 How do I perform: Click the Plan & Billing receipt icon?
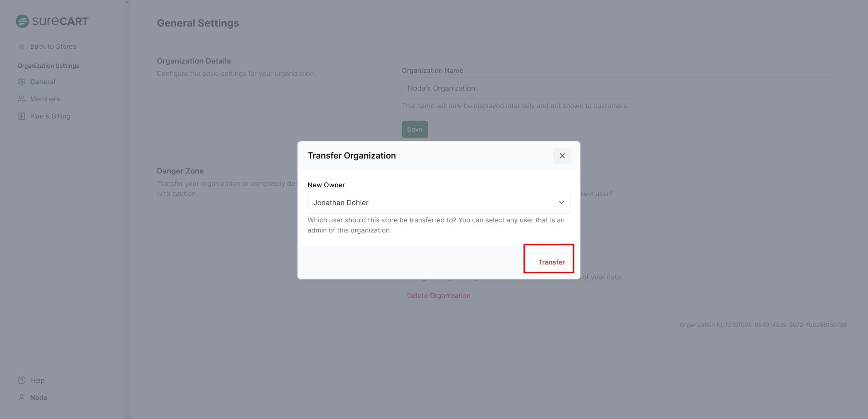[21, 116]
